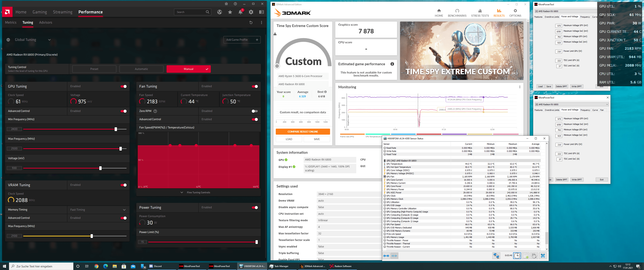Switch to the Advisors tab
This screenshot has width=644, height=270.
tap(45, 22)
